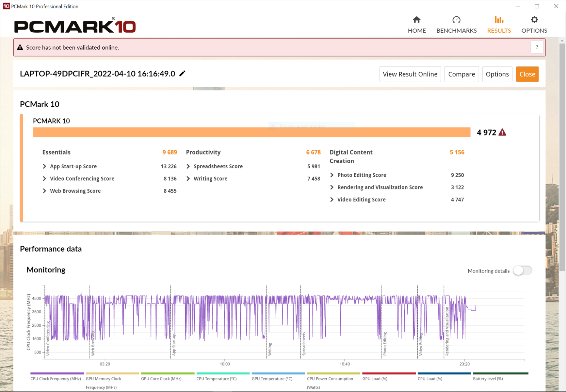Click the scrollbar up arrow
The image size is (566, 392).
tap(562, 41)
